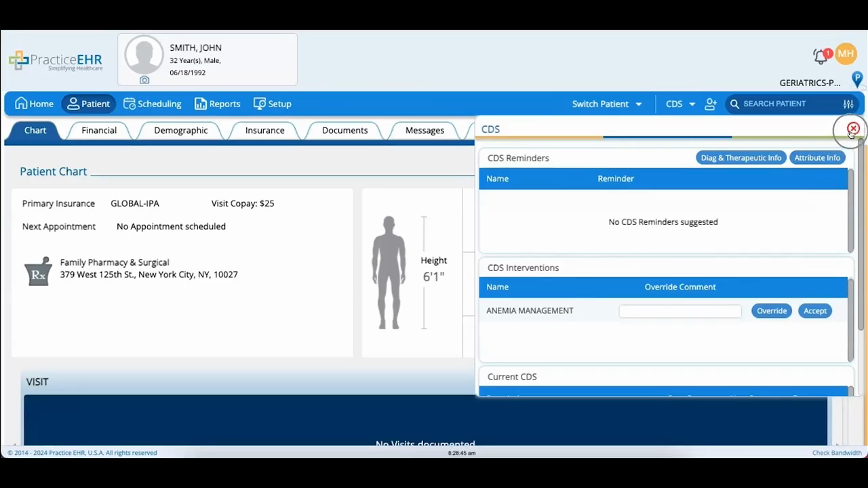Image resolution: width=868 pixels, height=488 pixels.
Task: Click the Override Comment column header
Action: [680, 287]
